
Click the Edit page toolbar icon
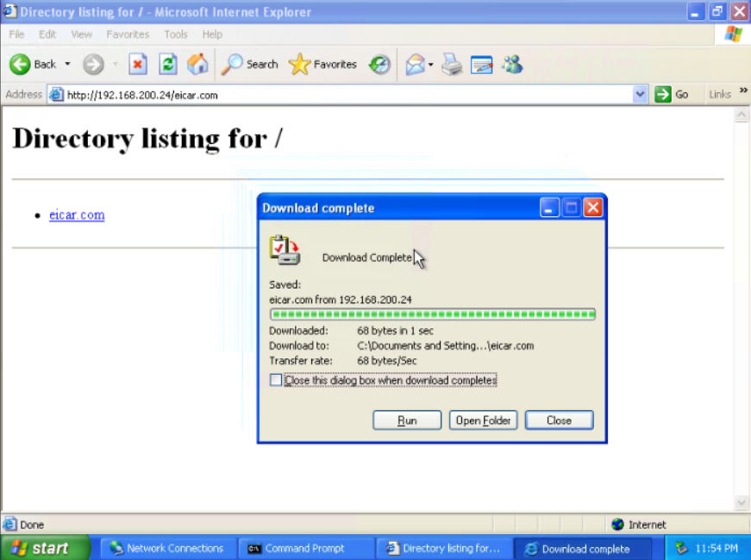481,65
